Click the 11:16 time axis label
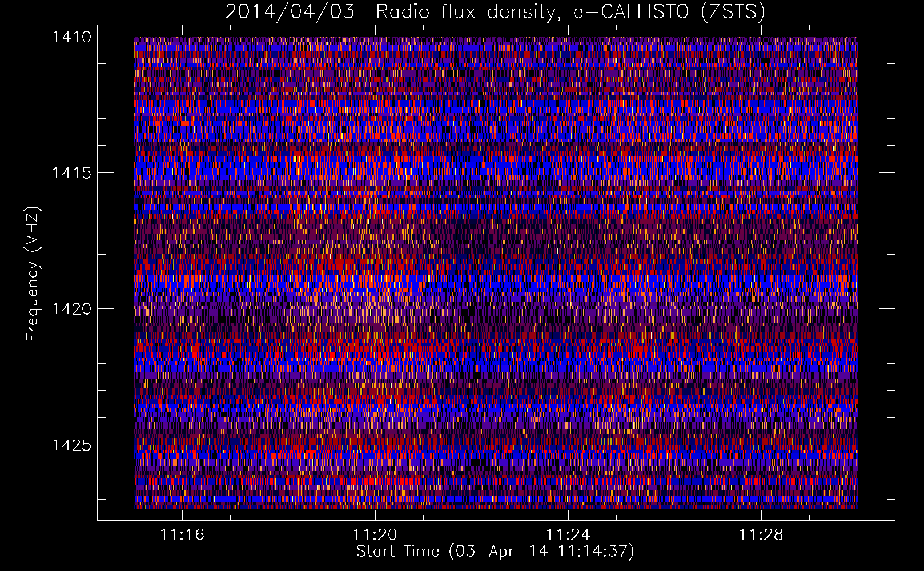Screen dimensions: 924x571 click(x=182, y=534)
